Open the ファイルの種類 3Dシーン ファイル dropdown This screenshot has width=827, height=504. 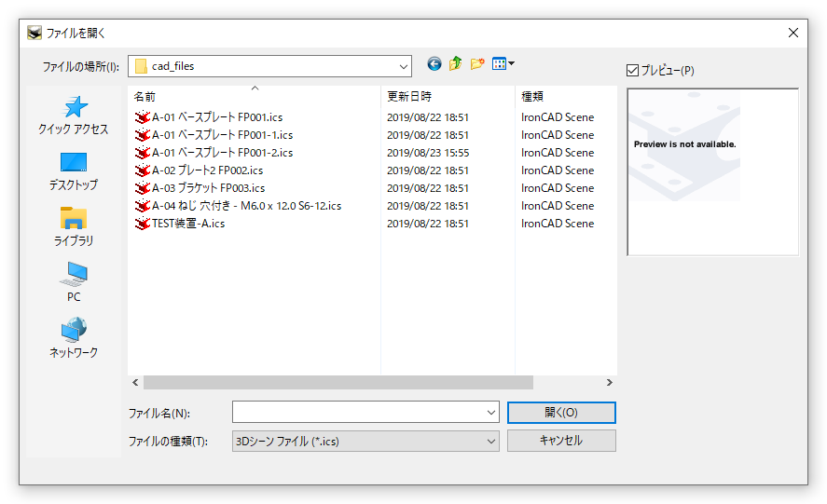pyautogui.click(x=365, y=442)
